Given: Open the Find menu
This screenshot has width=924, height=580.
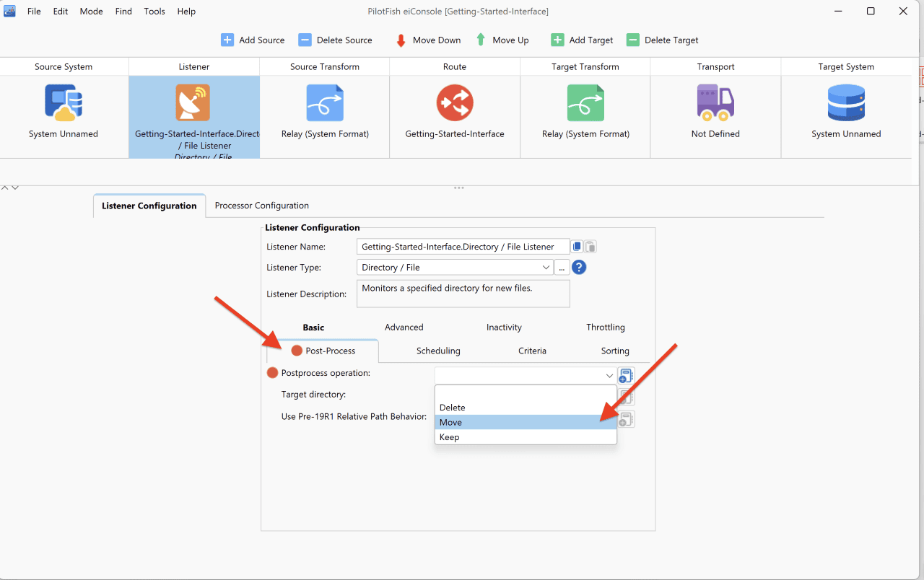Looking at the screenshot, I should [x=123, y=12].
